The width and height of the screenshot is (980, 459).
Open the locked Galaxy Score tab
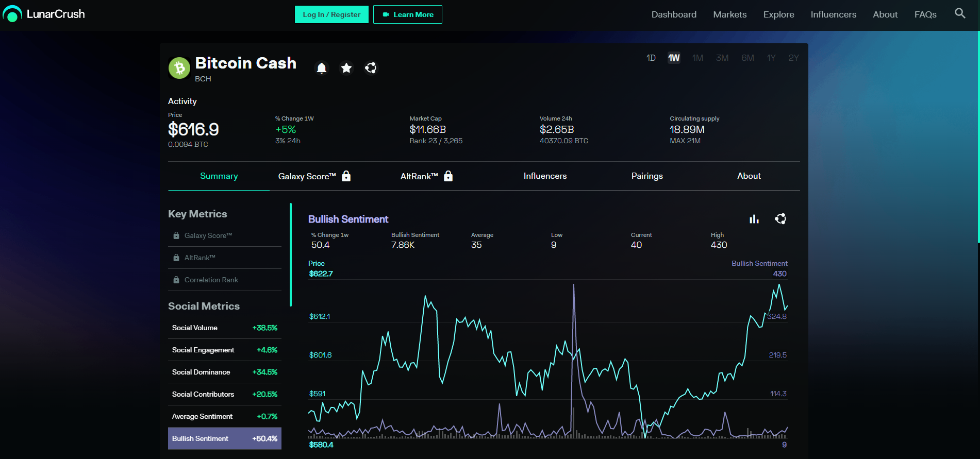point(314,176)
